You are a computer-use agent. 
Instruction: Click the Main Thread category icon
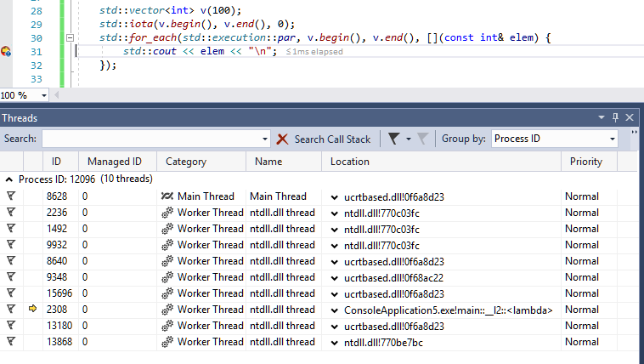pos(167,196)
